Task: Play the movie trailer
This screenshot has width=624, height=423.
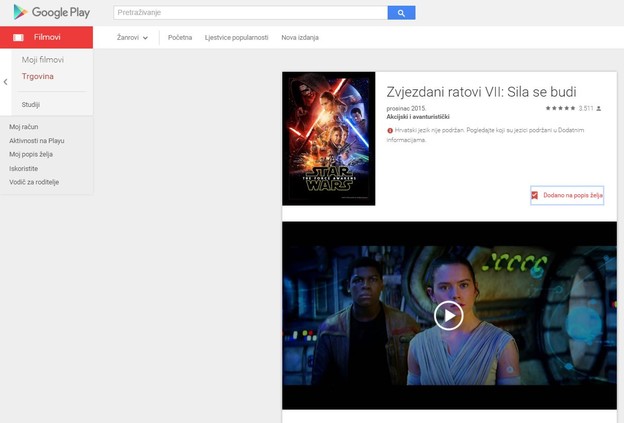Action: click(448, 316)
